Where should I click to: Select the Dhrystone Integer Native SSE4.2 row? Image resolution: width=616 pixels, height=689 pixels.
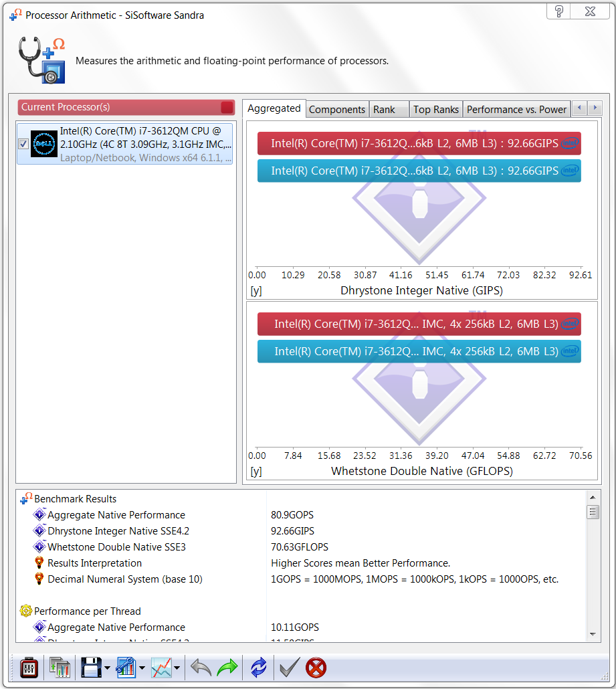(x=301, y=531)
